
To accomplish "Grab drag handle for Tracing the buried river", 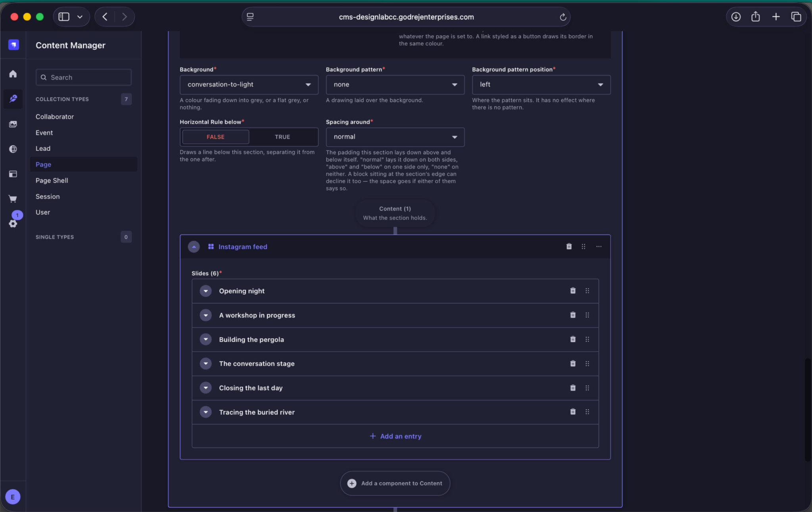I will 587,412.
